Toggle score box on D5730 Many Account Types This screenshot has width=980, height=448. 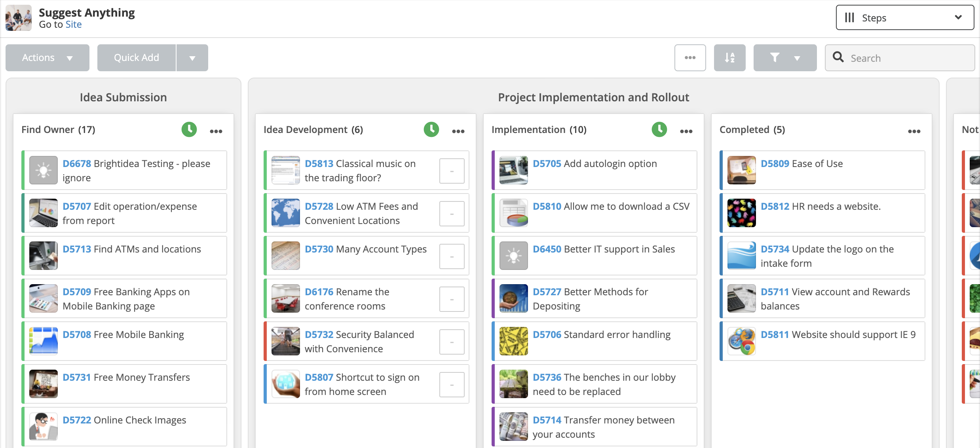[x=452, y=256]
